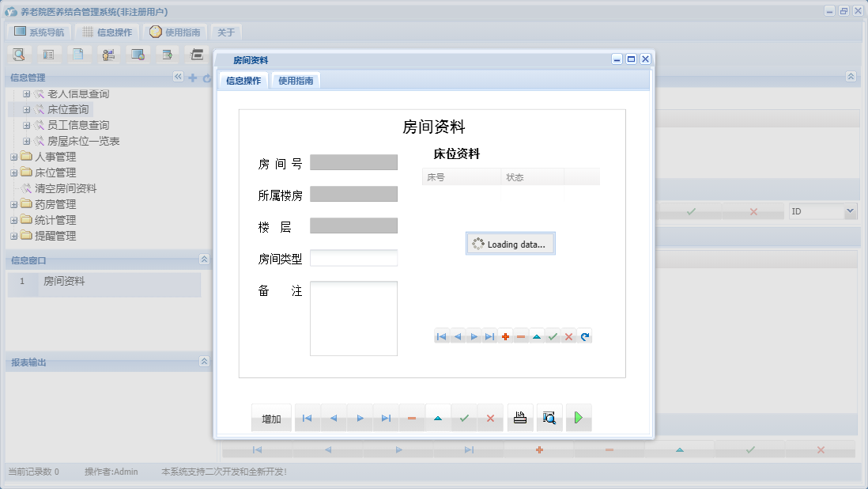This screenshot has width=868, height=489.
Task: Click the green checkmark to confirm bed record
Action: (x=553, y=335)
